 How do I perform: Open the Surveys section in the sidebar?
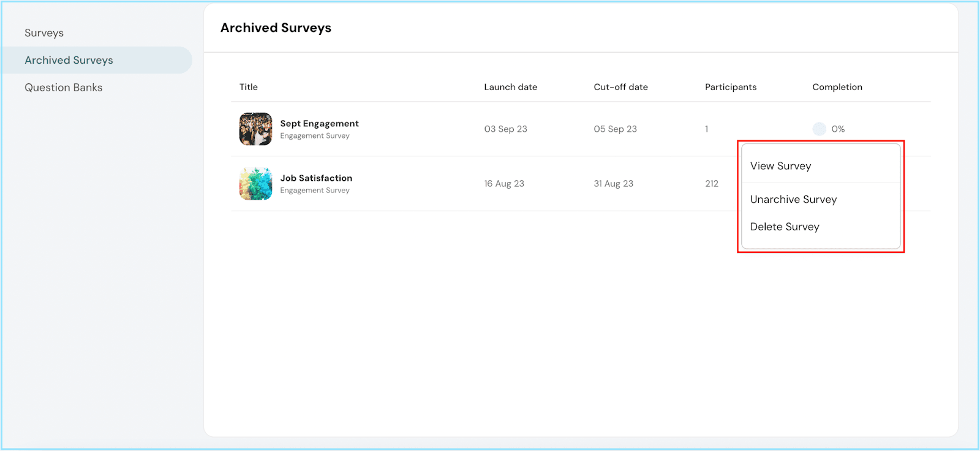click(x=44, y=33)
